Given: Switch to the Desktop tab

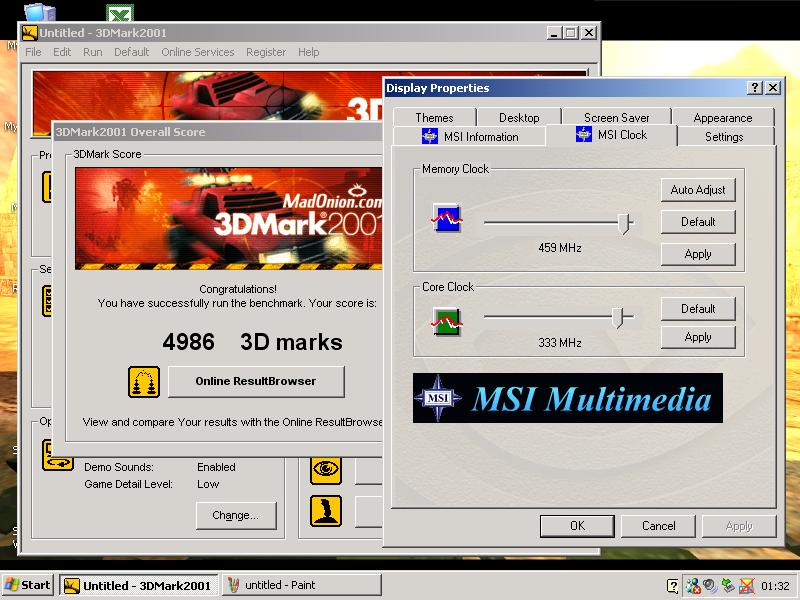Looking at the screenshot, I should pyautogui.click(x=519, y=118).
